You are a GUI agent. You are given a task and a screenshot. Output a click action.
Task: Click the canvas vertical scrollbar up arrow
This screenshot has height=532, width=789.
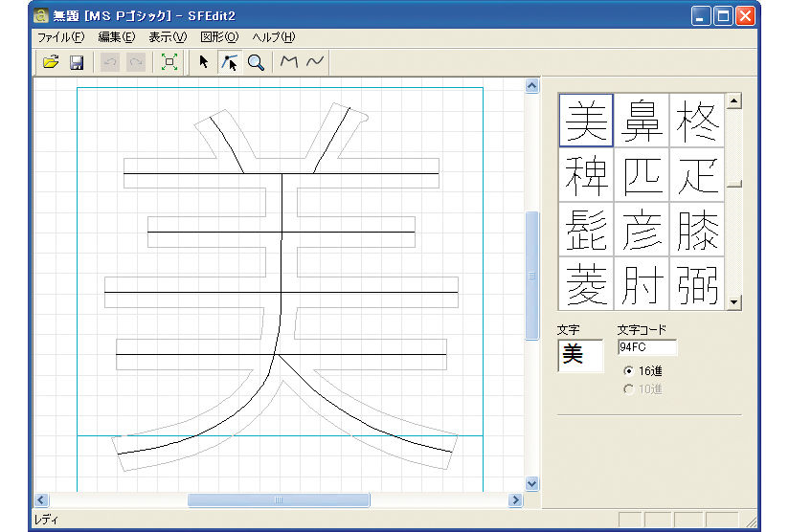[x=532, y=87]
